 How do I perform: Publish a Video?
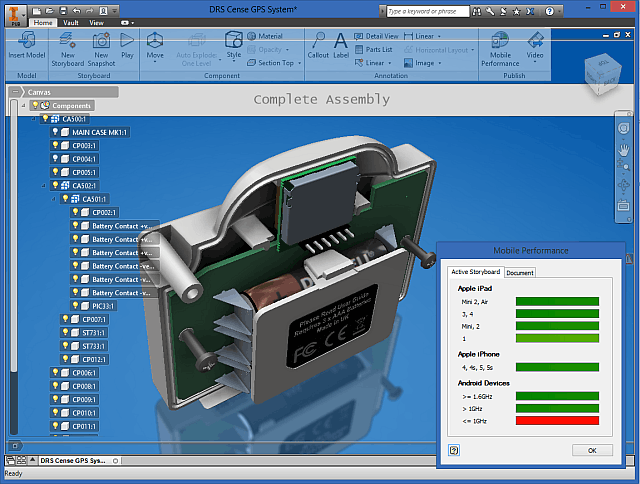point(535,46)
